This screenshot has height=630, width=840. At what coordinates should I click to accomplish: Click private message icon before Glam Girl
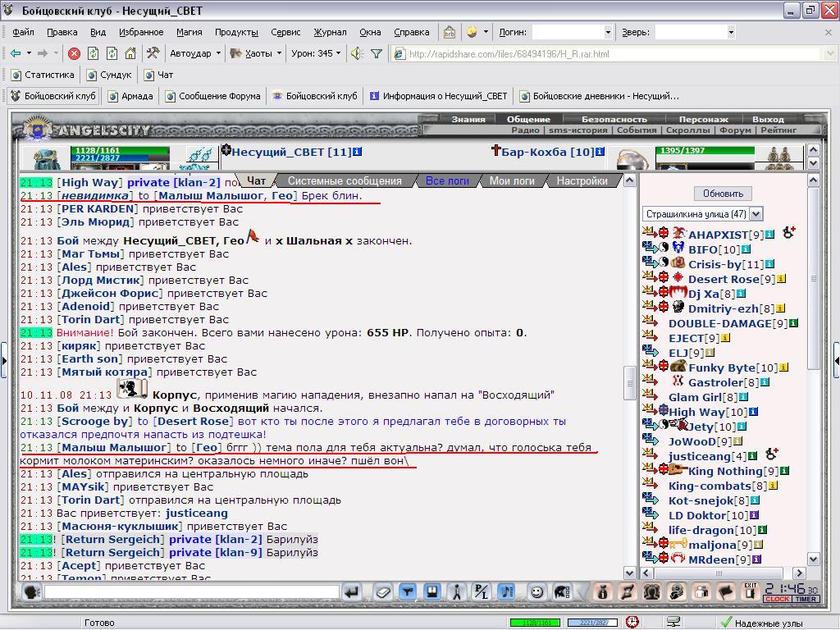click(651, 395)
